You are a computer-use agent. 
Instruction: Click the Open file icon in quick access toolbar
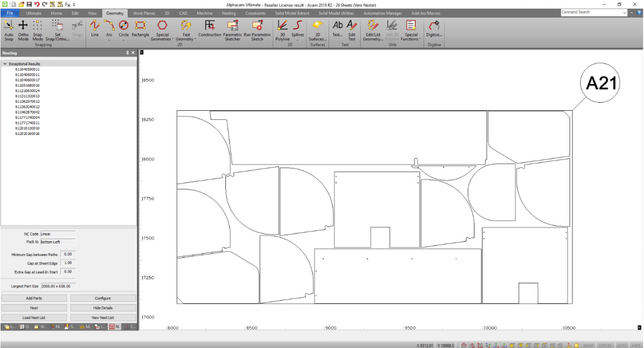[22, 4]
